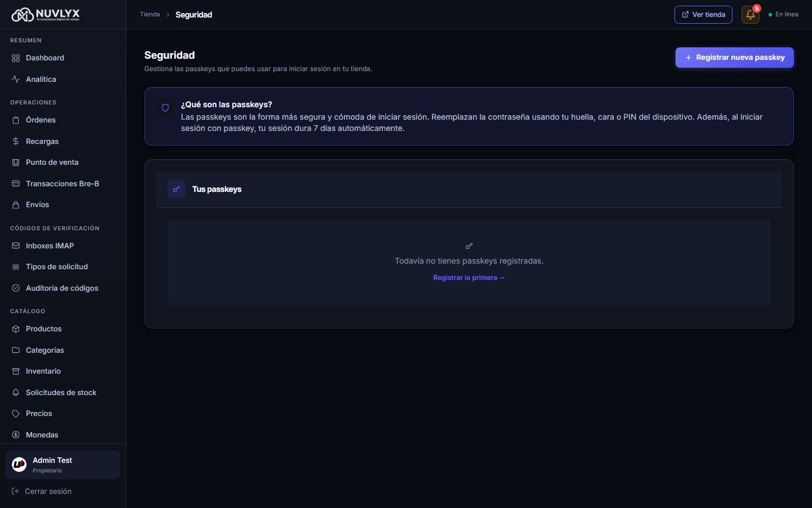Screen dimensions: 812x508
Task: Click the Punto de venta icon
Action: point(16,163)
